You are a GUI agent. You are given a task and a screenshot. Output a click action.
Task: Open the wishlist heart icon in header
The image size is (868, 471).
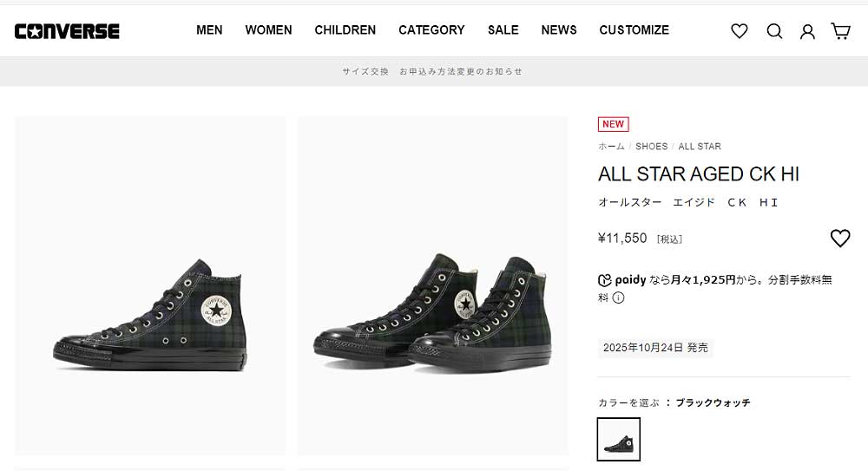click(740, 31)
